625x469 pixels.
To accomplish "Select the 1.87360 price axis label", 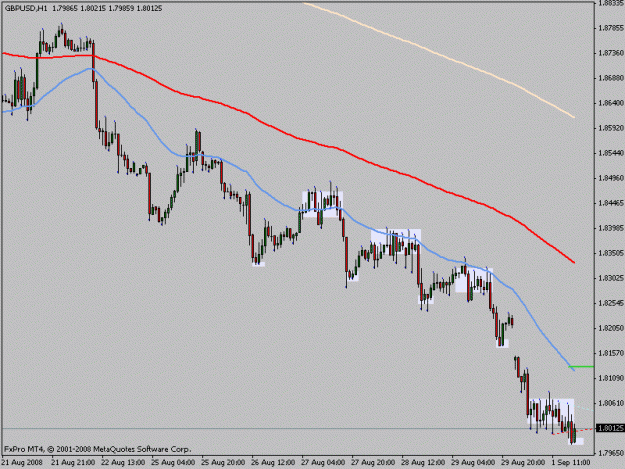I will (611, 53).
